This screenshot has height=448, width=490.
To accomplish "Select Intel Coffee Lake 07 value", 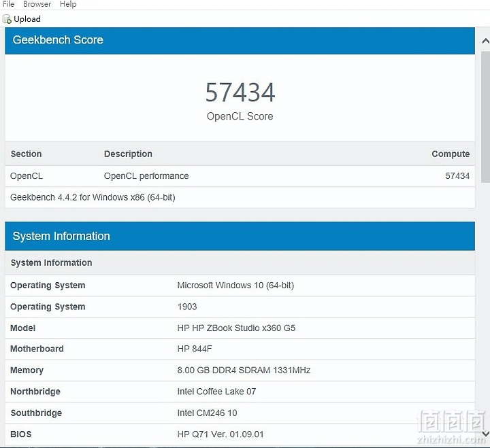I will pyautogui.click(x=216, y=392).
